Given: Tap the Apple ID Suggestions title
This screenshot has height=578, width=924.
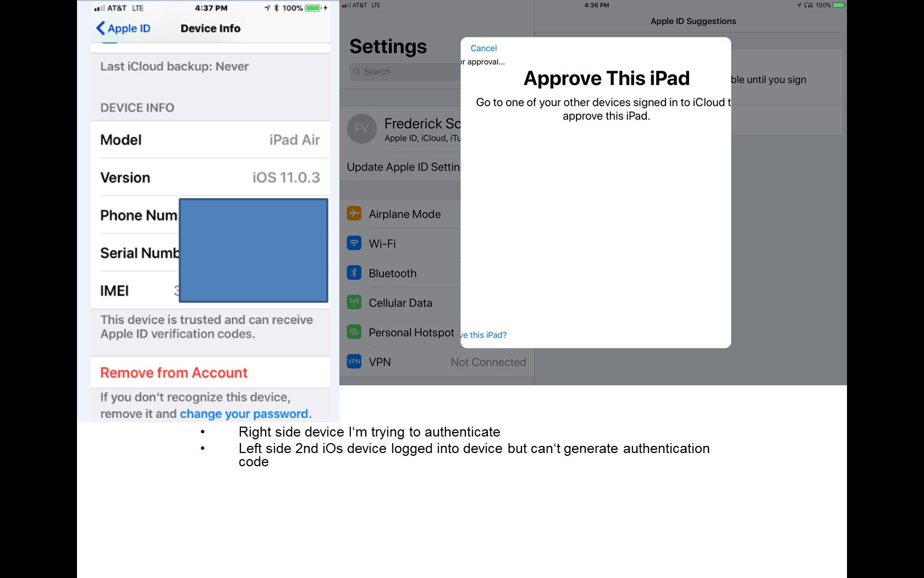Looking at the screenshot, I should coord(693,21).
